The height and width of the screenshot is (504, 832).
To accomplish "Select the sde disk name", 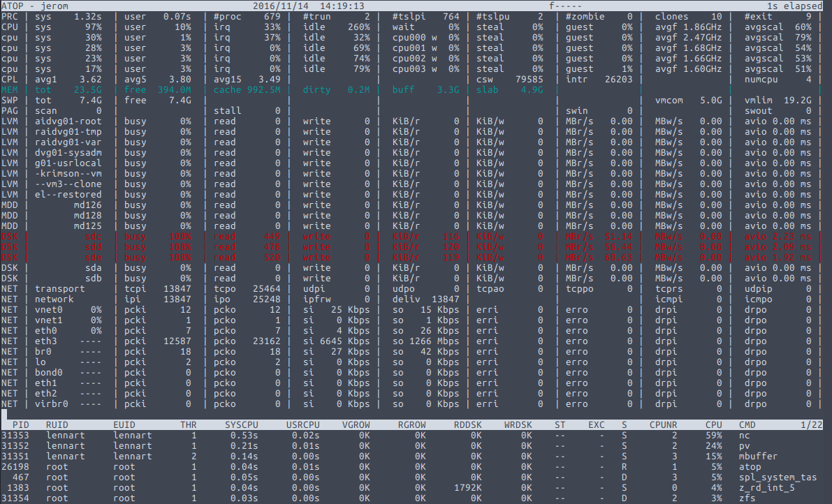I will coord(94,258).
